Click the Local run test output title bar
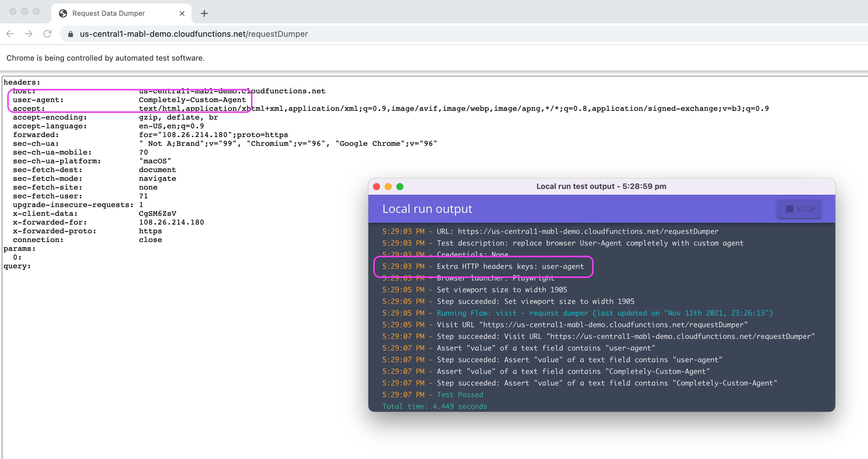The width and height of the screenshot is (868, 459). tap(601, 187)
